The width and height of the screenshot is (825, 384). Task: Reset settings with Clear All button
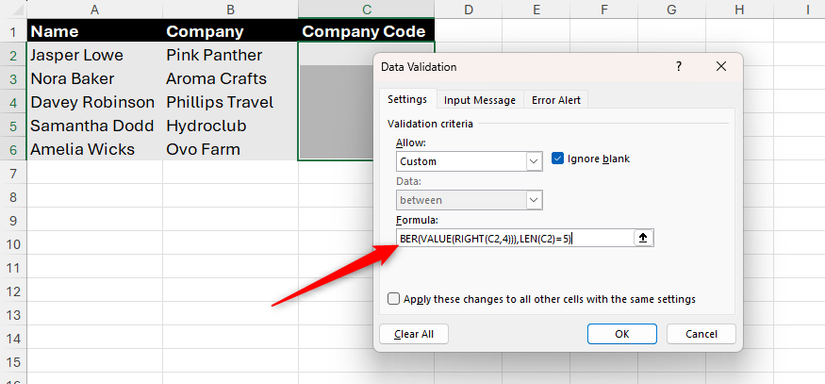pos(414,334)
